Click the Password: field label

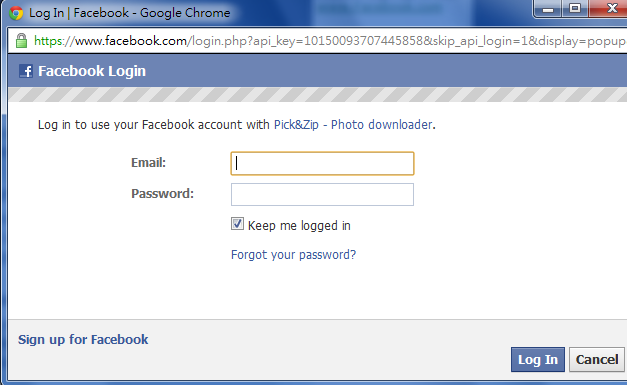click(162, 194)
